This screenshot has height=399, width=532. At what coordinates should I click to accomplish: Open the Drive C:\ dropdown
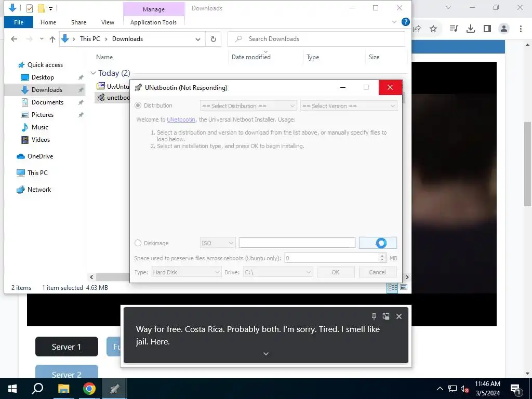[277, 272]
